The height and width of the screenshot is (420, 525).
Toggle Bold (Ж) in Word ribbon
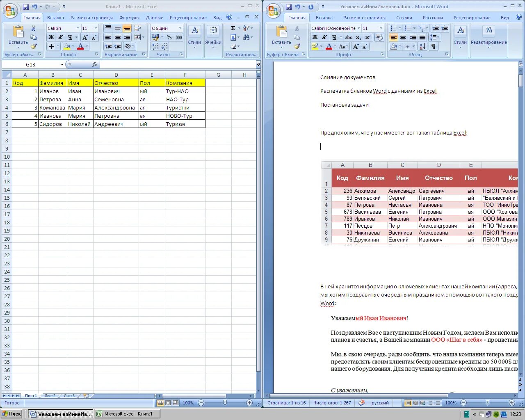[315, 37]
